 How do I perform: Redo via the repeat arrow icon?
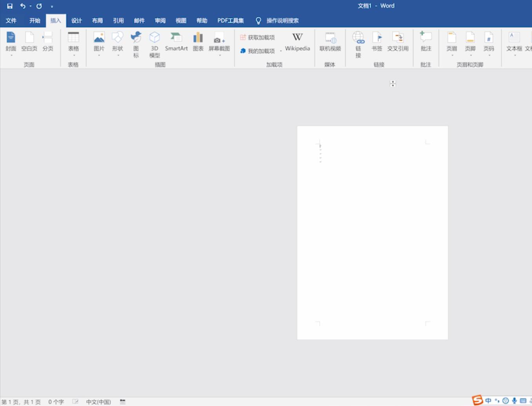(x=39, y=6)
